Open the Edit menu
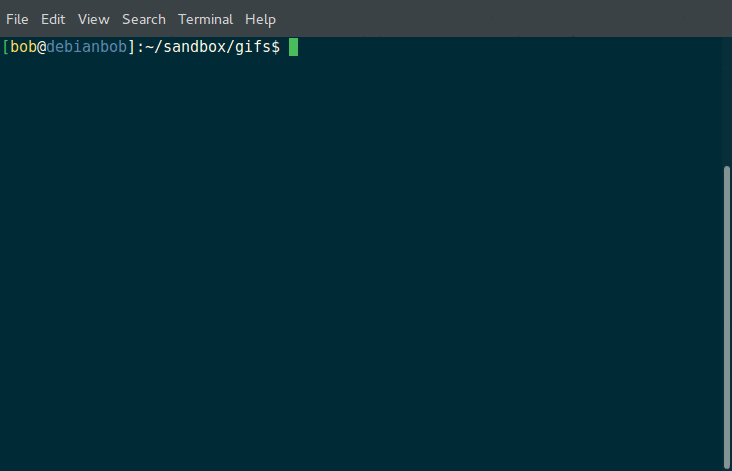The image size is (732, 471). click(x=53, y=20)
